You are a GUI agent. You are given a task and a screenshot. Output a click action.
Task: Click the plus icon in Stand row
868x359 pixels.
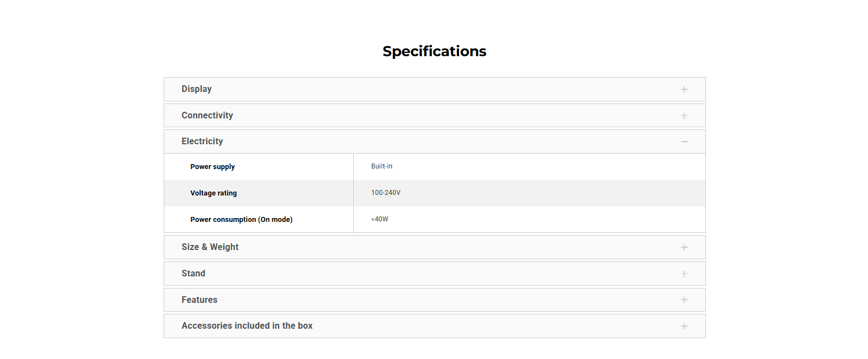tap(684, 274)
